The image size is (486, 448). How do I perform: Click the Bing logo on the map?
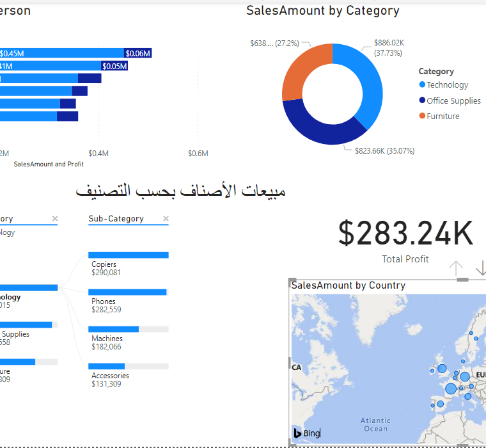pos(307,433)
